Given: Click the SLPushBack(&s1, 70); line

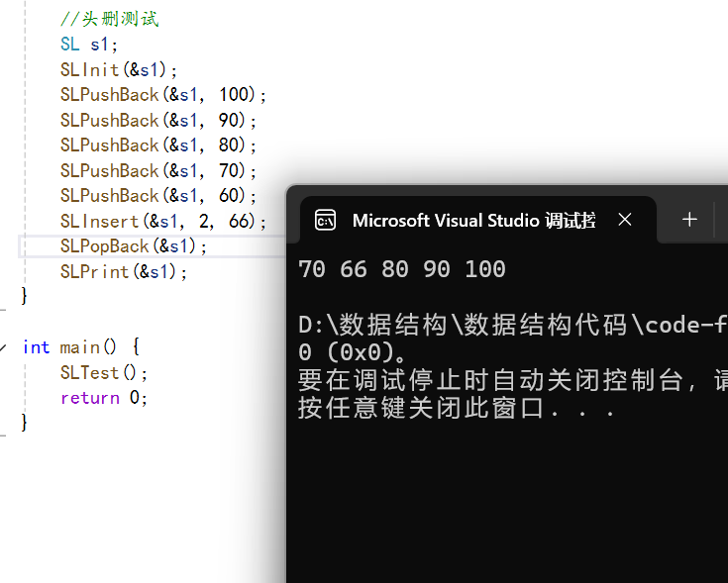Looking at the screenshot, I should click(158, 170).
